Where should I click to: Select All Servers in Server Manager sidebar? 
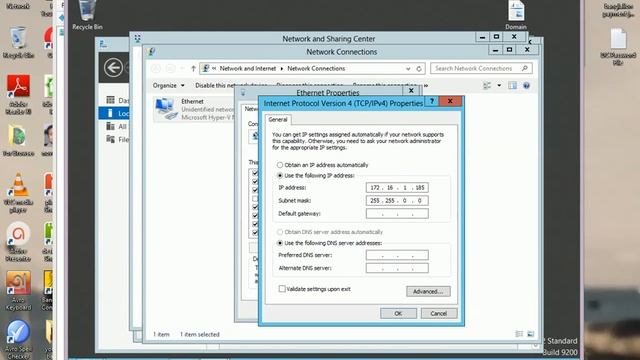tap(118, 126)
